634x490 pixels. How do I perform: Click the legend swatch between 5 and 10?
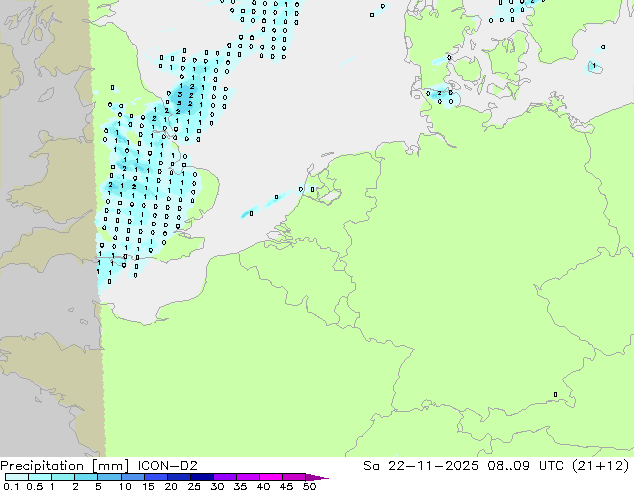coord(109,477)
